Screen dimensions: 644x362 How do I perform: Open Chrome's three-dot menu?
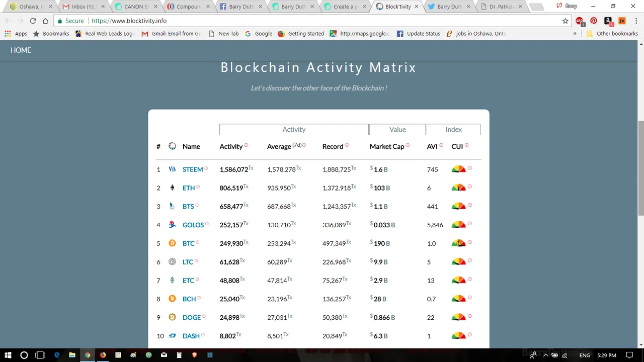pyautogui.click(x=635, y=21)
